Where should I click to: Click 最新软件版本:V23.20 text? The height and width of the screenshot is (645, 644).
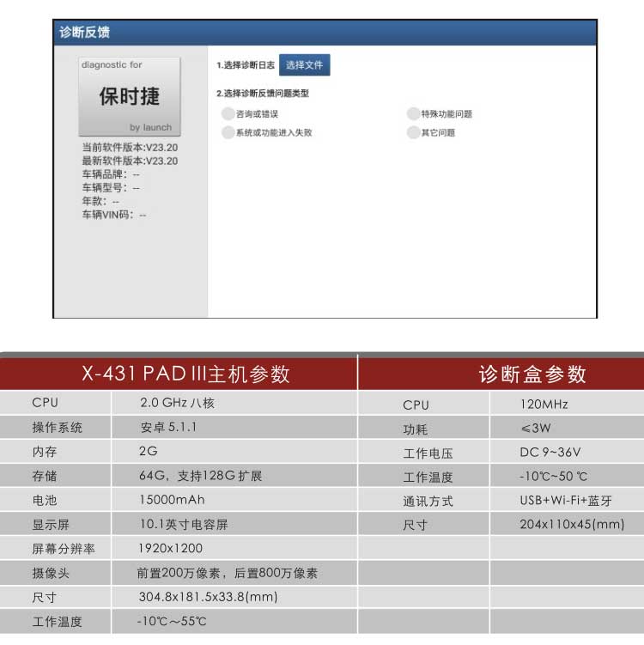click(130, 161)
